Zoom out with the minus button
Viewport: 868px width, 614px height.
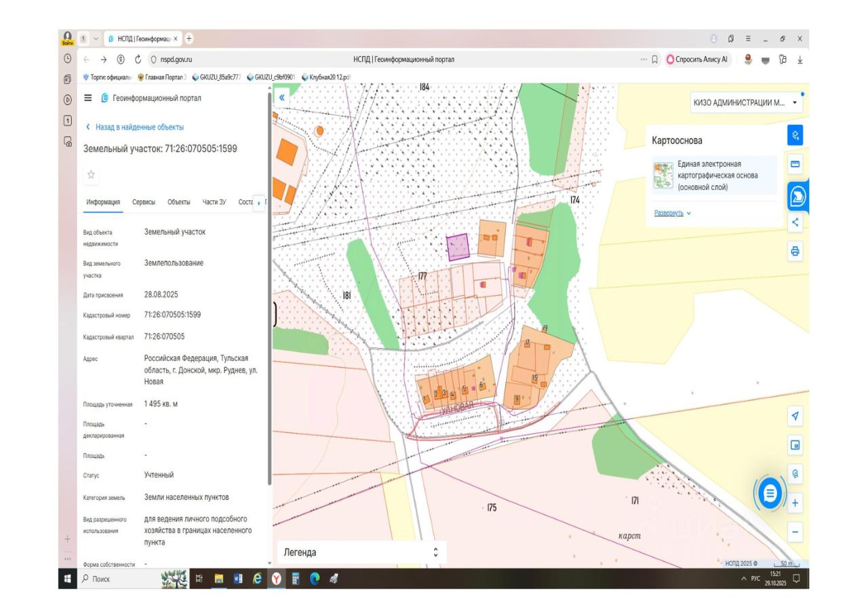point(795,533)
